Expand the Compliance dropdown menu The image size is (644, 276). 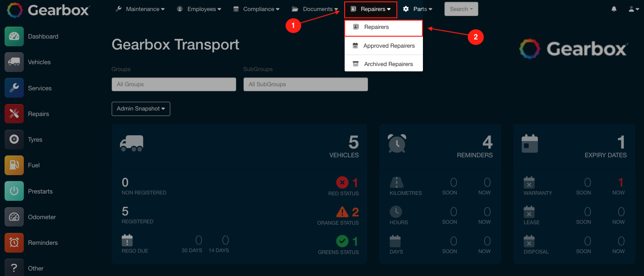point(256,9)
